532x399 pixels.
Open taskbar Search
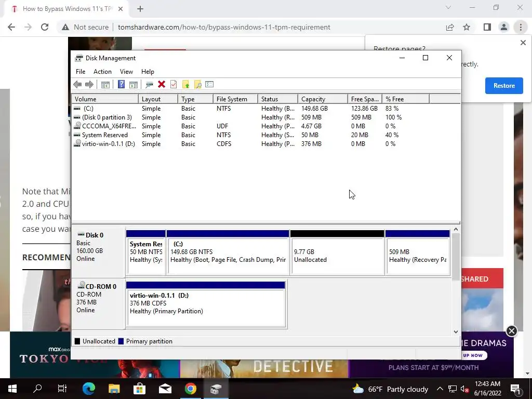click(x=37, y=389)
